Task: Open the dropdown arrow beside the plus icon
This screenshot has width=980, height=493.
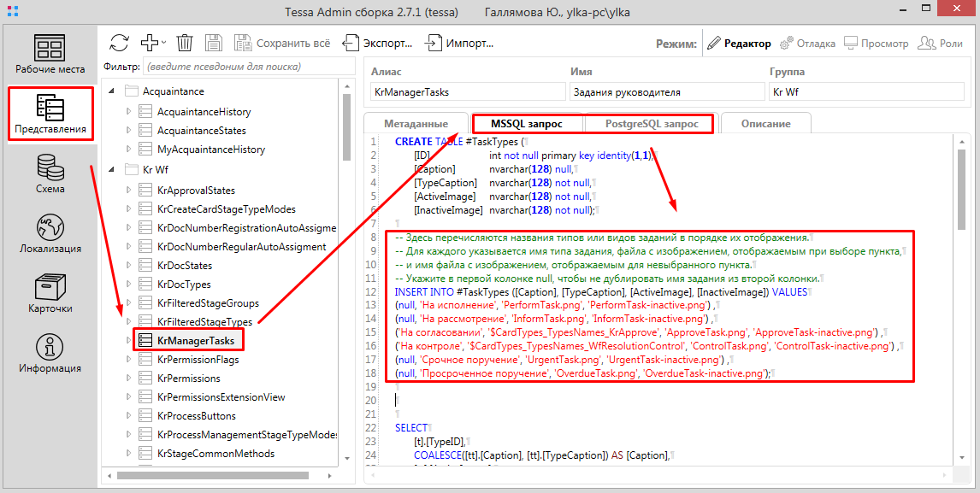Action: [x=164, y=43]
